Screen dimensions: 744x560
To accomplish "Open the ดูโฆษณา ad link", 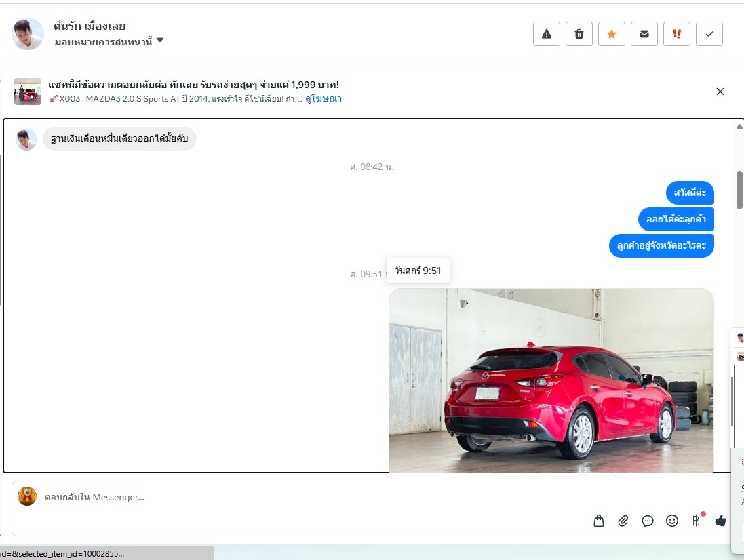I will click(x=324, y=99).
